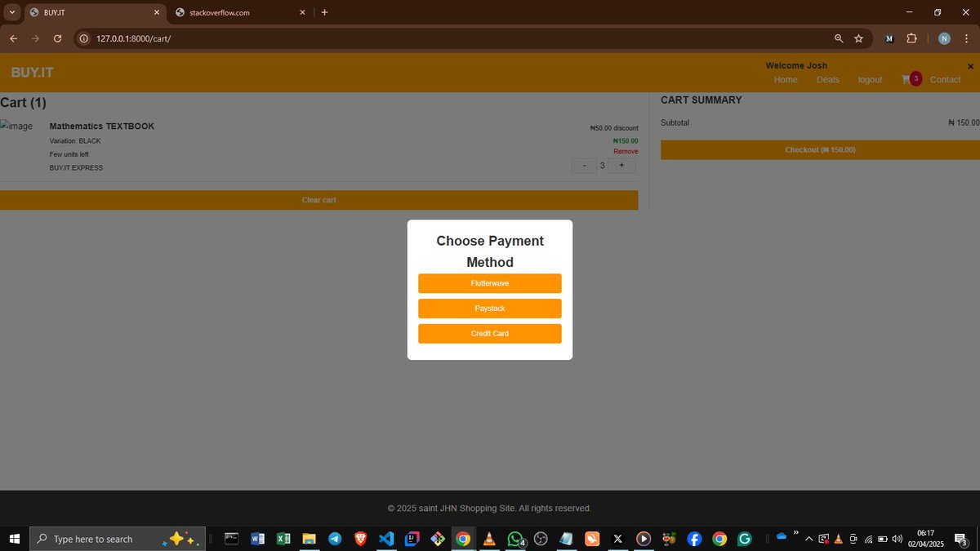Click the Clear cart button

coord(318,200)
